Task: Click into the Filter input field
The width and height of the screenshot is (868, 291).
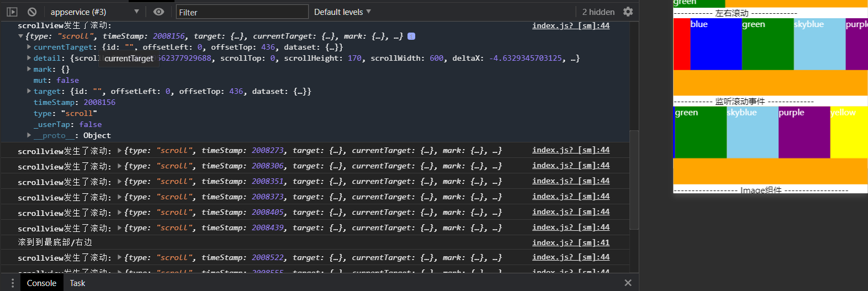Action: click(242, 12)
